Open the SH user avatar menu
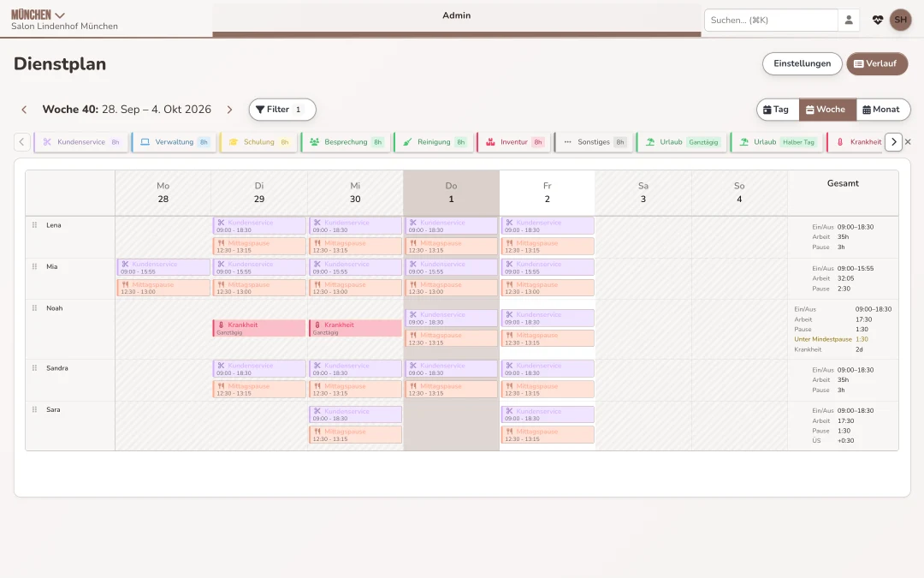The width and height of the screenshot is (924, 578). 900,20
